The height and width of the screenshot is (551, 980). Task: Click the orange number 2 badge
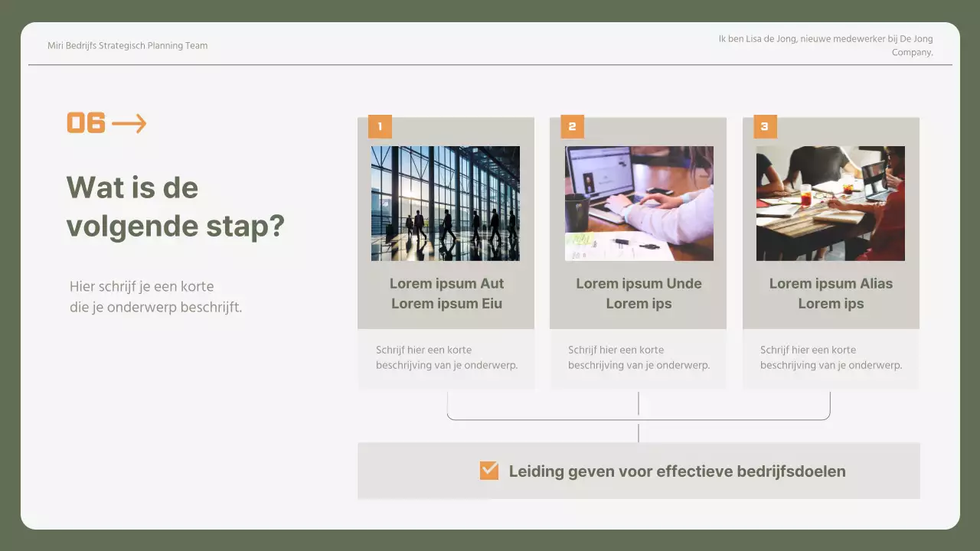click(572, 127)
